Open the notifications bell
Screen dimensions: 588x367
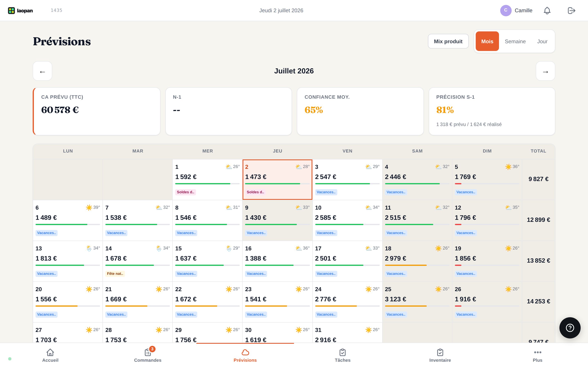click(x=547, y=10)
